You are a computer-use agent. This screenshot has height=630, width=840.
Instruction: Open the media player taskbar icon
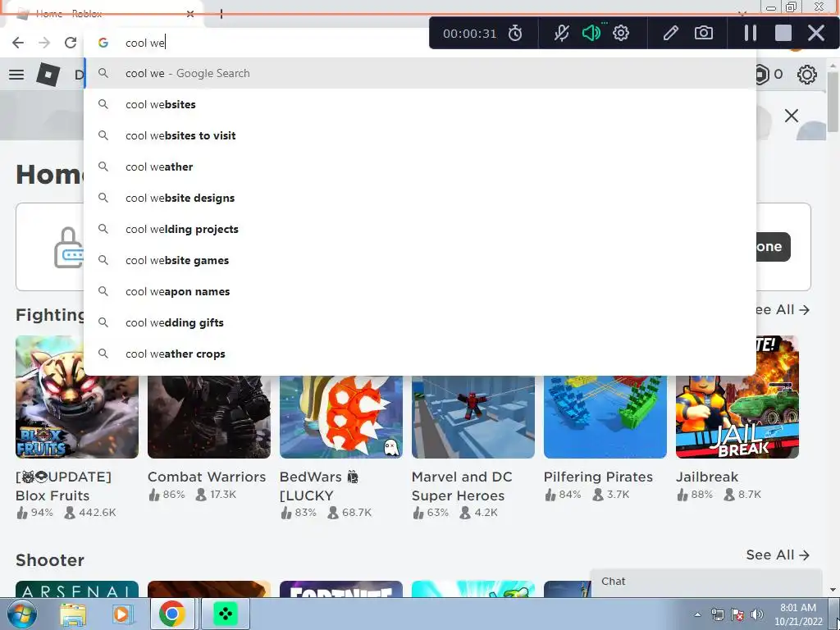121,614
